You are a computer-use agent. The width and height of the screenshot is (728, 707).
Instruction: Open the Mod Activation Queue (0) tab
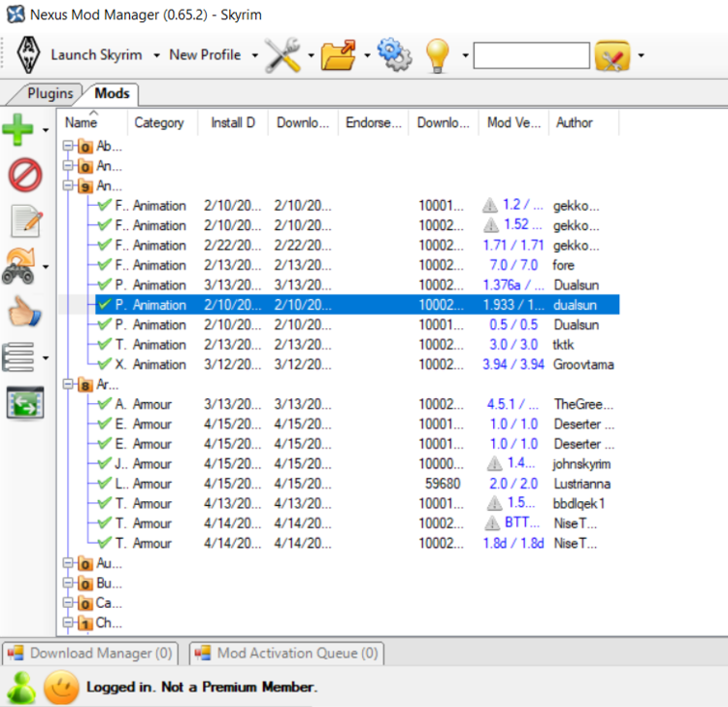click(x=287, y=654)
